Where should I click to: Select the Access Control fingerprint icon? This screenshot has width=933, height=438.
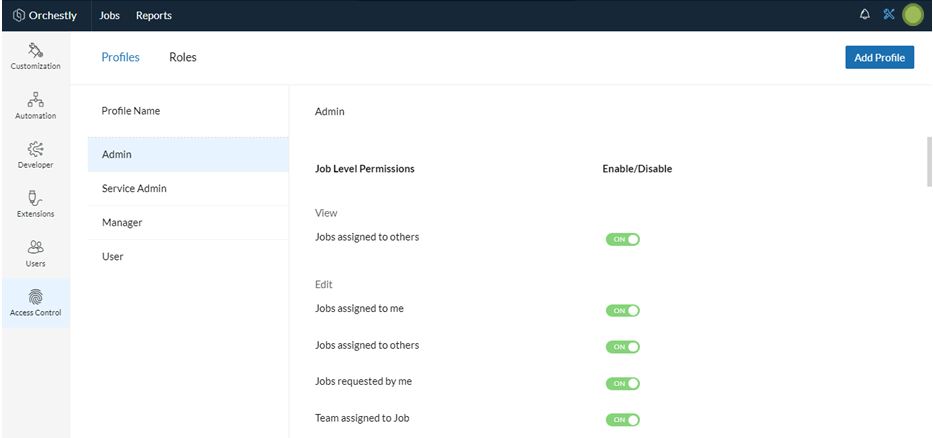(36, 296)
